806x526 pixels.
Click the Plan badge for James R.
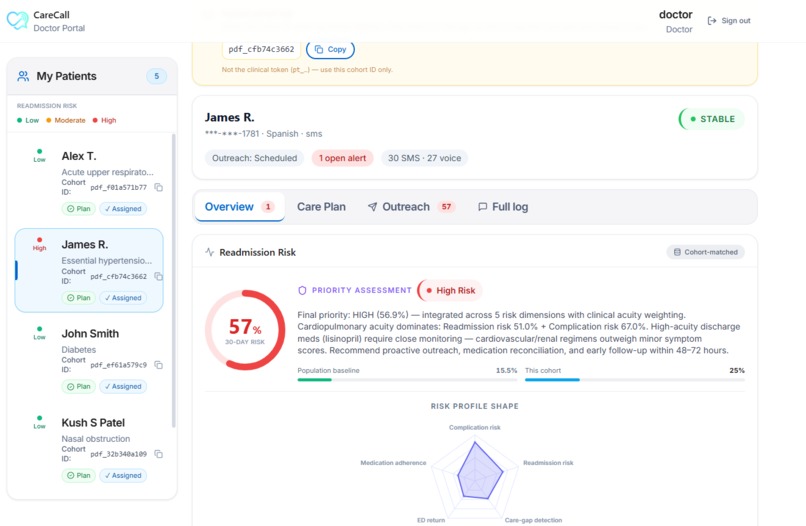click(79, 298)
